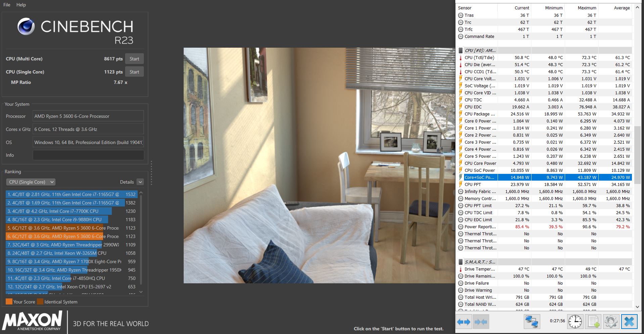Select ranking row 12 Xeon E5-2697 v2
Viewport: 644px width, 334px height.
click(x=71, y=287)
